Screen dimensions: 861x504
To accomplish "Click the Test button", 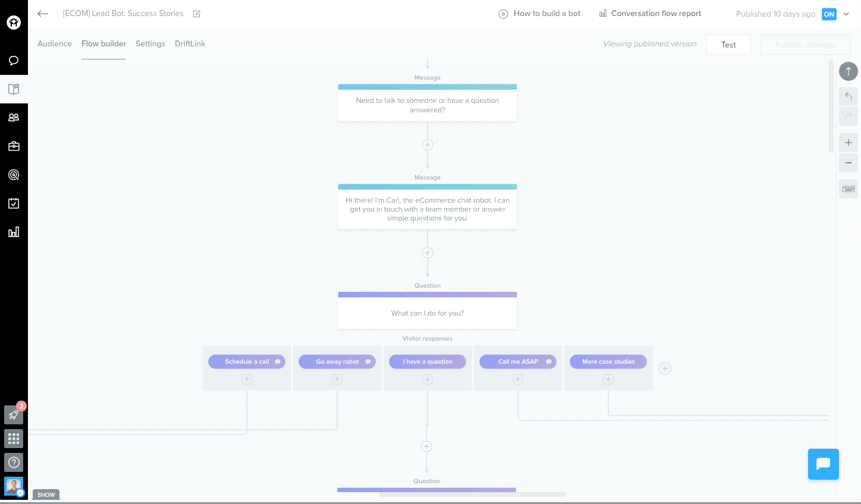I will [728, 44].
